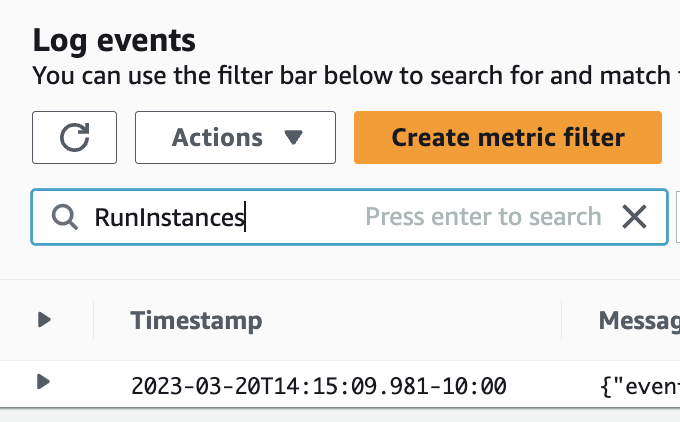Click the partially visible button right of search box
Screen dimensions: 680x422
coord(677,217)
